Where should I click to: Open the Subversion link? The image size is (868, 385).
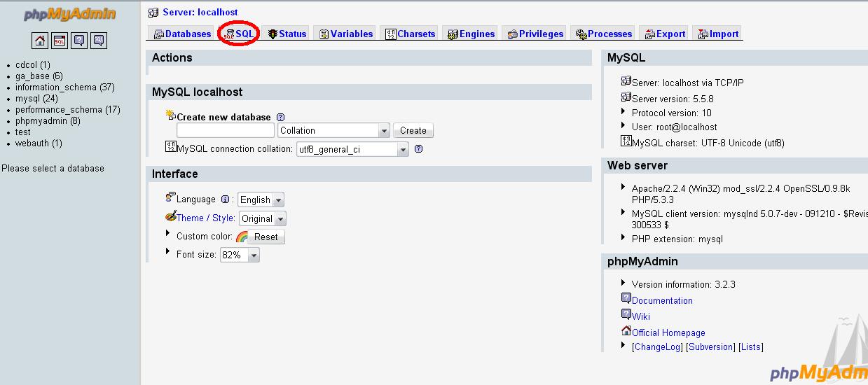pyautogui.click(x=710, y=346)
